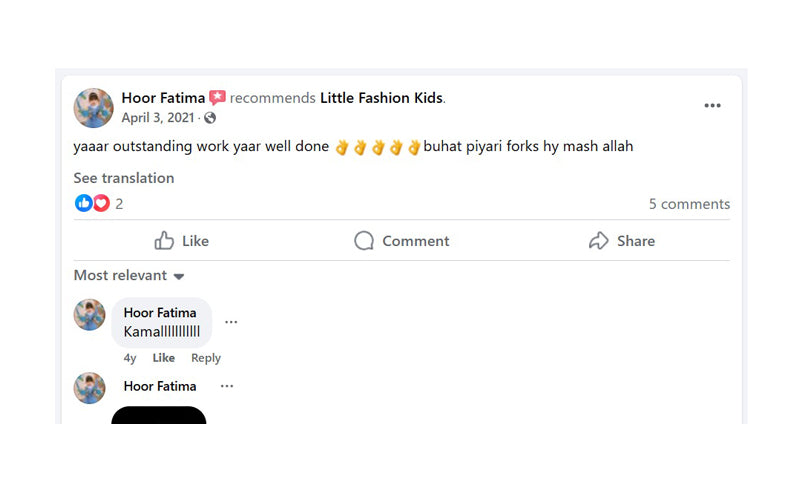Click the April 3, 2021 timestamp
Screen dimensions: 800x500
tap(158, 118)
